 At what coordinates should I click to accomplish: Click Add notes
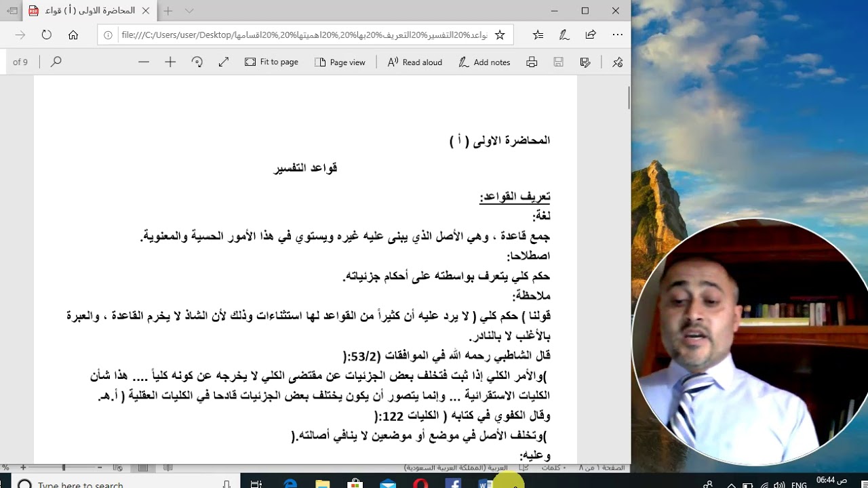(484, 62)
